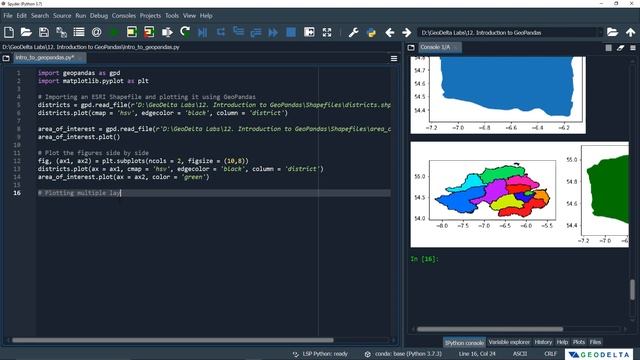Save the current file
The image size is (640, 360).
click(44, 32)
